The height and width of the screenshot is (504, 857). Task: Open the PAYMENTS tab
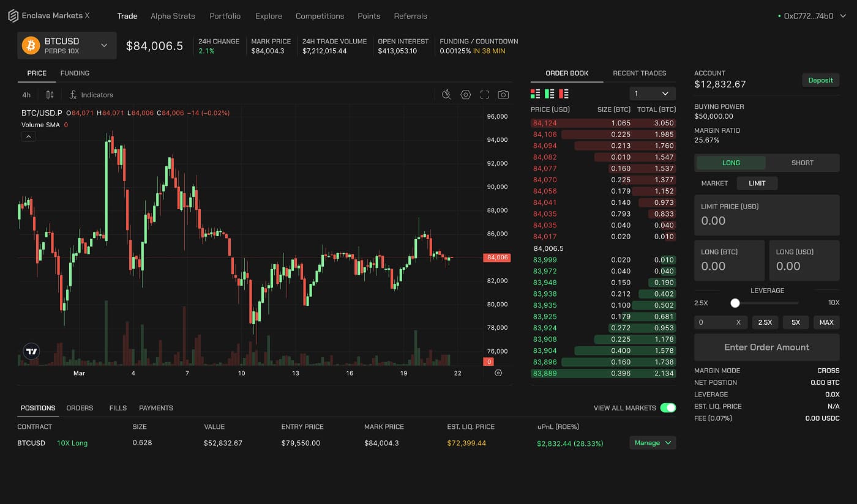156,408
